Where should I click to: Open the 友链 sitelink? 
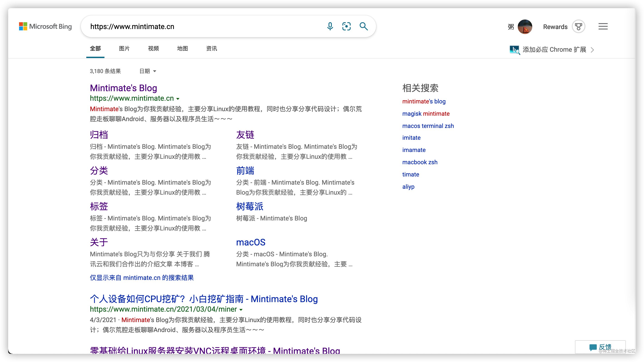(x=245, y=135)
